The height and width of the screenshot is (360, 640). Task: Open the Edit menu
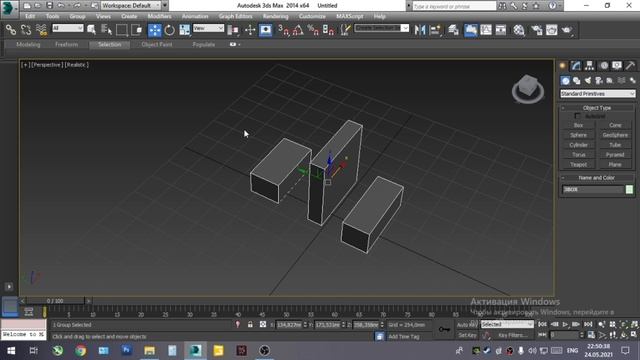point(30,16)
